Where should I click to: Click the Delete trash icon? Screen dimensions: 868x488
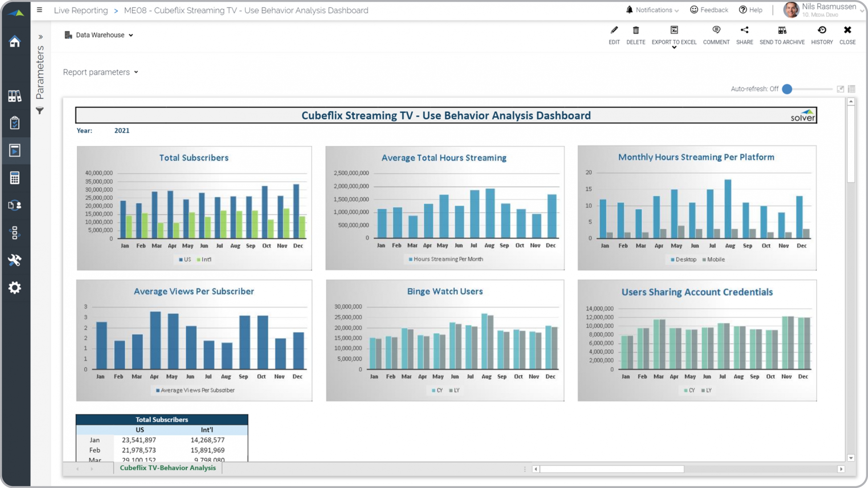point(636,30)
